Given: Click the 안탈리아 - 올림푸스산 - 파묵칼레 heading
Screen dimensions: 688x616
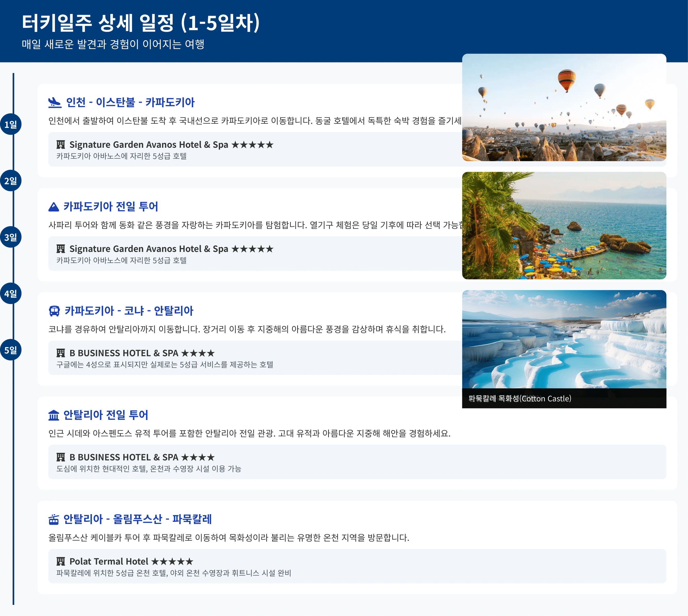Looking at the screenshot, I should (x=137, y=519).
